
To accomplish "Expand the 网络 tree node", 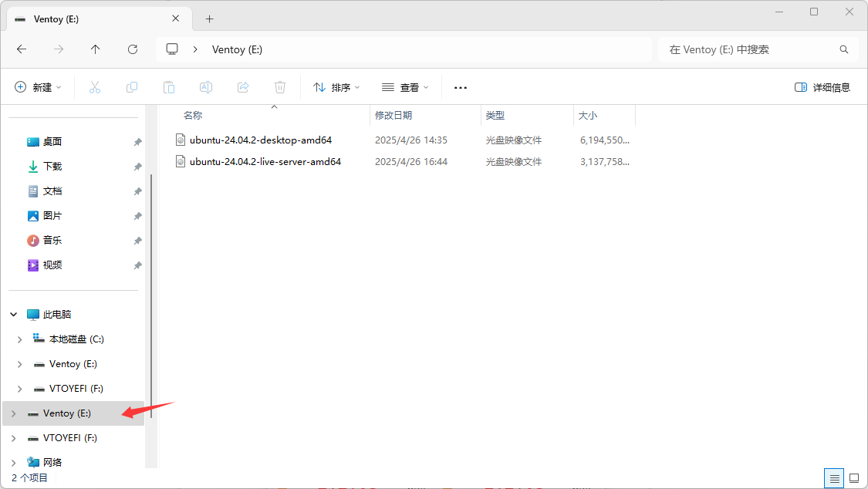I will tap(14, 463).
